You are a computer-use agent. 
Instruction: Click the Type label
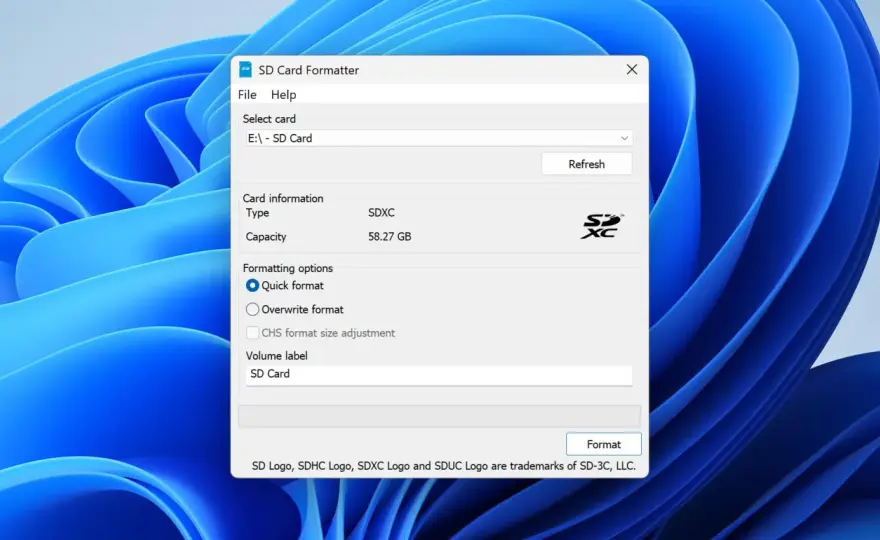click(x=257, y=213)
